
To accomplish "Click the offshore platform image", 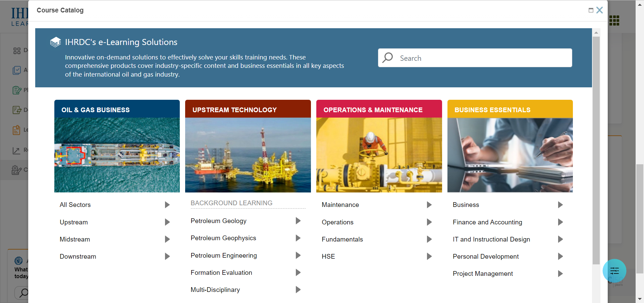I will click(x=248, y=155).
